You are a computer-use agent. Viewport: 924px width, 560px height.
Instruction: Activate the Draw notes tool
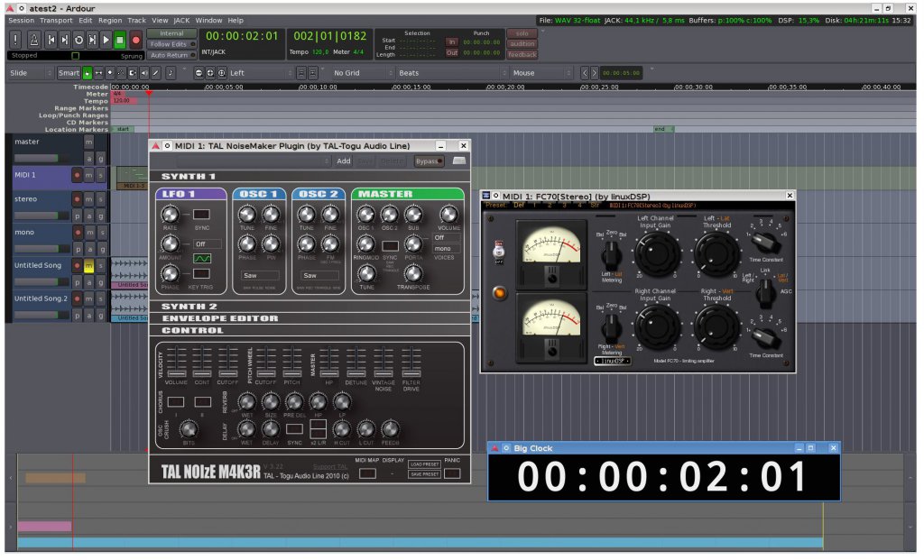tap(156, 73)
